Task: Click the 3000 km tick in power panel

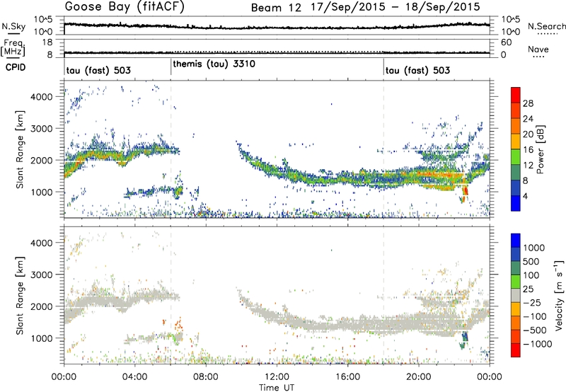Action: 41,129
